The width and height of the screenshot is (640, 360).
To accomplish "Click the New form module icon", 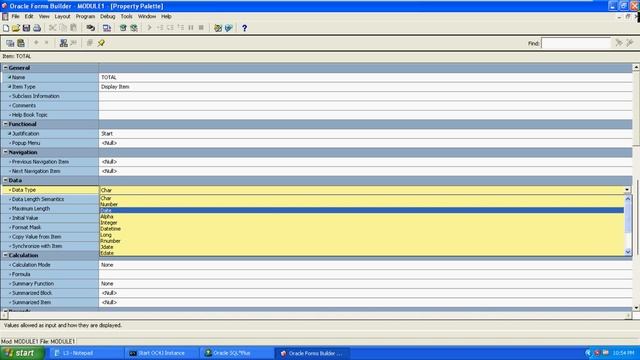I will tap(6, 28).
